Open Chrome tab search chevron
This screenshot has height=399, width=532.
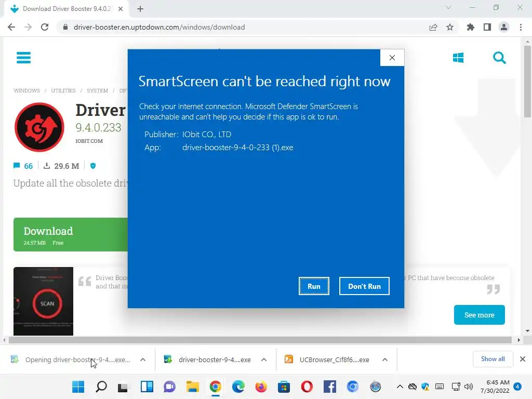(x=448, y=7)
